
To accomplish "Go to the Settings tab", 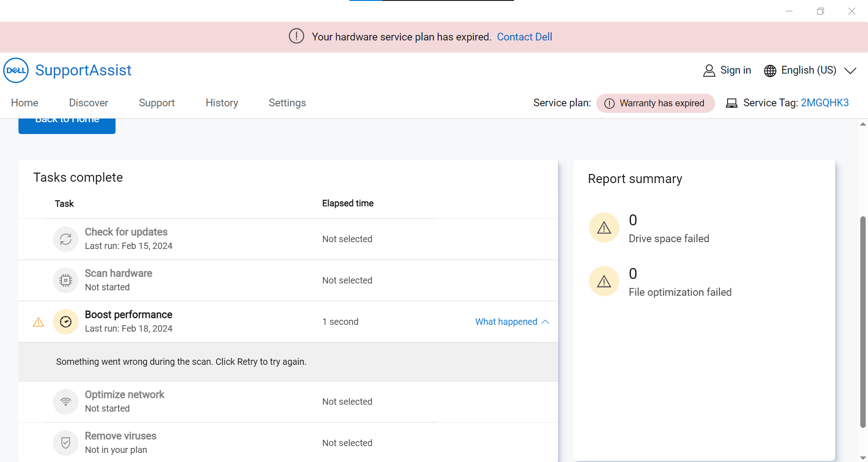I will [287, 103].
